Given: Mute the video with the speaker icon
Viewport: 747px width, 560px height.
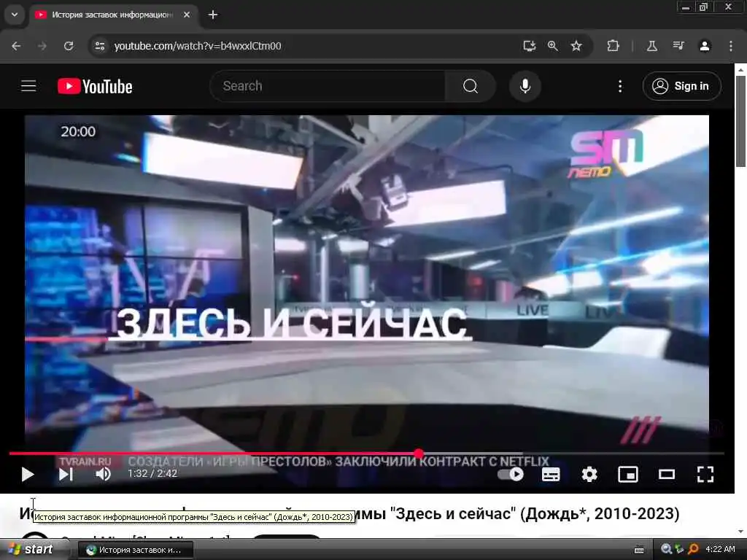Looking at the screenshot, I should point(103,474).
